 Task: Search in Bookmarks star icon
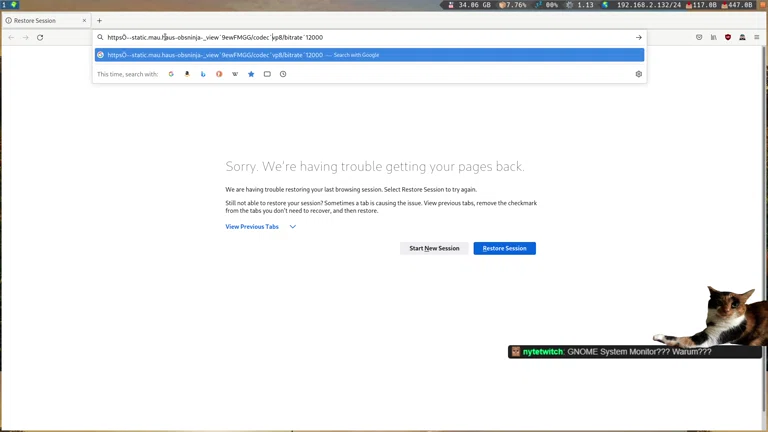point(251,74)
